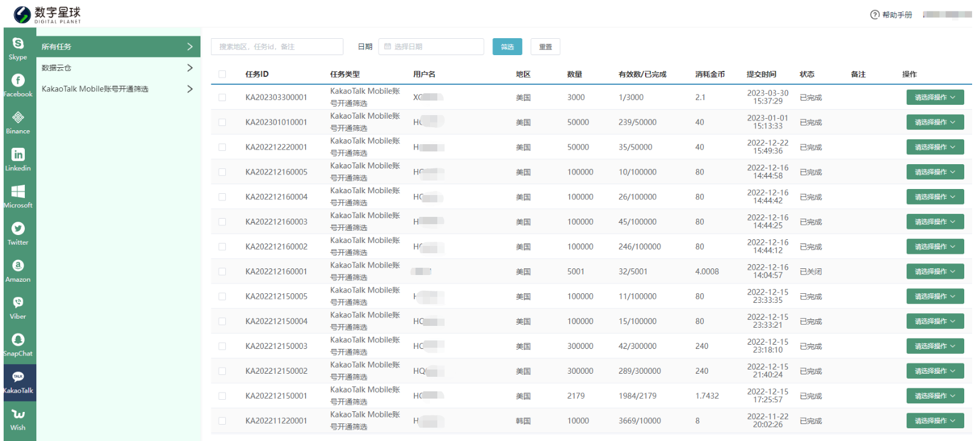The image size is (980, 441).
Task: Select the 所有任务 menu item
Action: [x=118, y=47]
